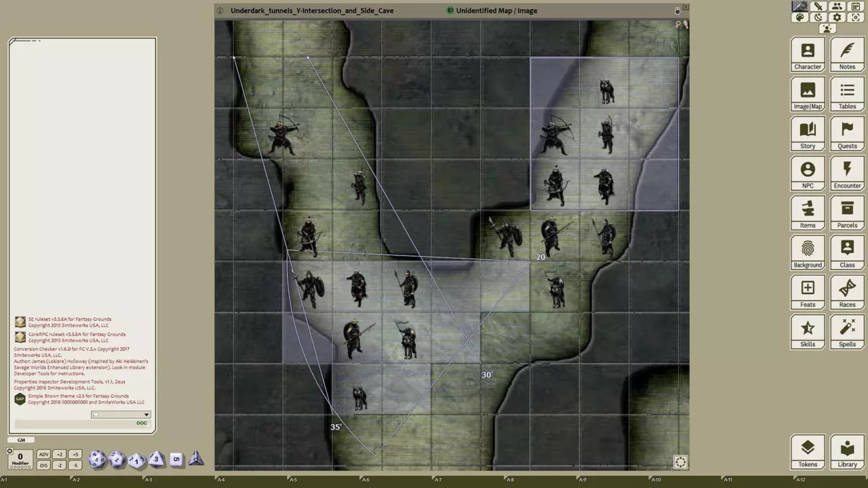Open the options gear icon
868x488 pixels.
coord(837,18)
